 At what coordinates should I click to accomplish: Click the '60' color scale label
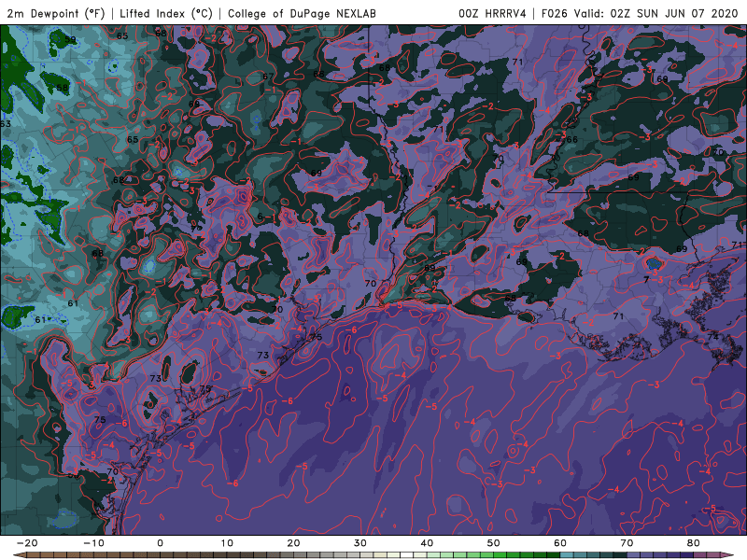tap(560, 543)
